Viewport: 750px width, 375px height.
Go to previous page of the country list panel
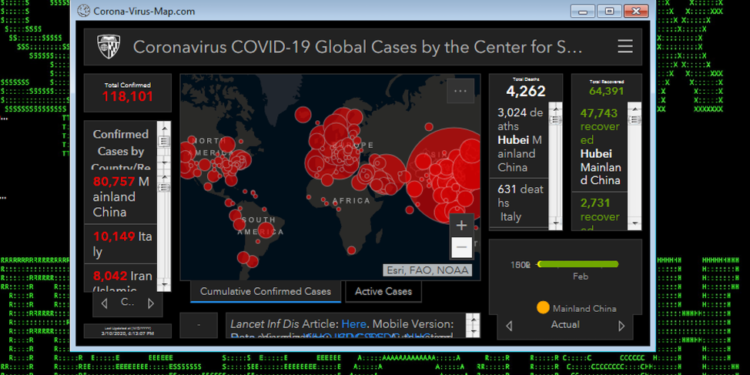click(x=104, y=303)
